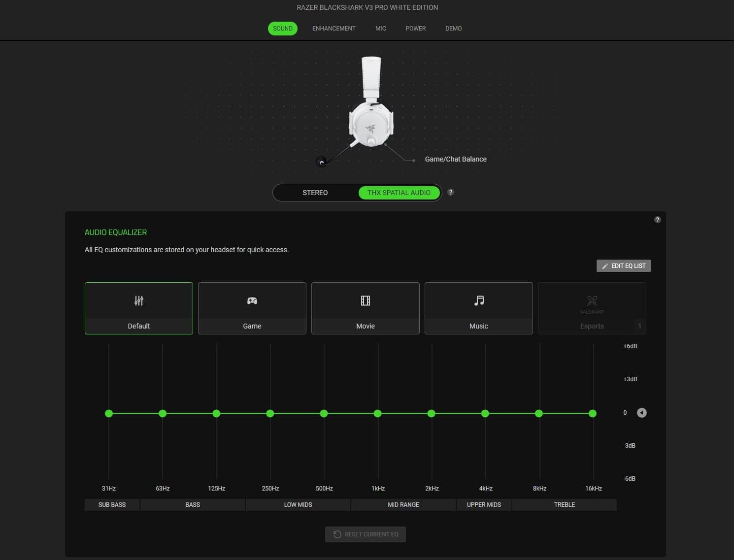Click the 1kHz frequency label

378,489
